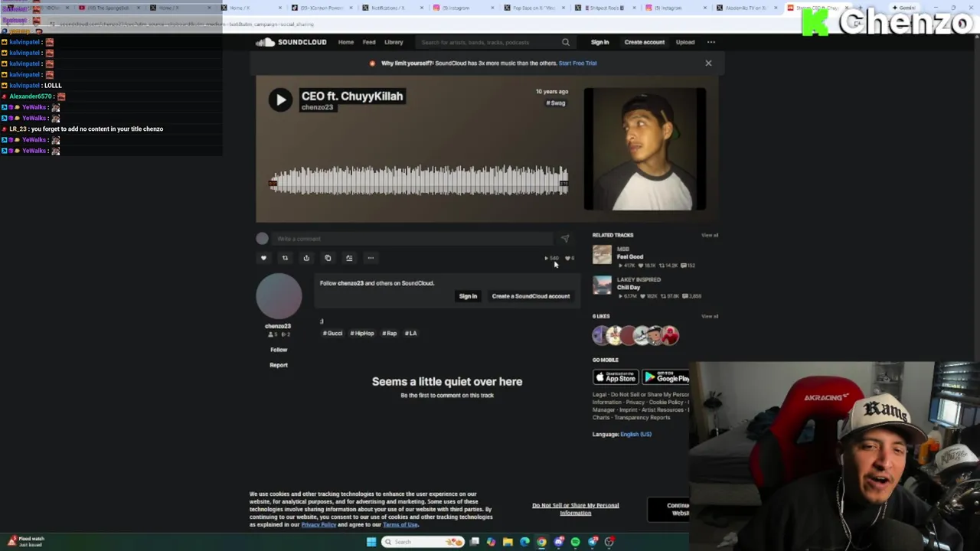Click Sign in in the follow prompt
This screenshot has height=551, width=980.
pyautogui.click(x=468, y=296)
